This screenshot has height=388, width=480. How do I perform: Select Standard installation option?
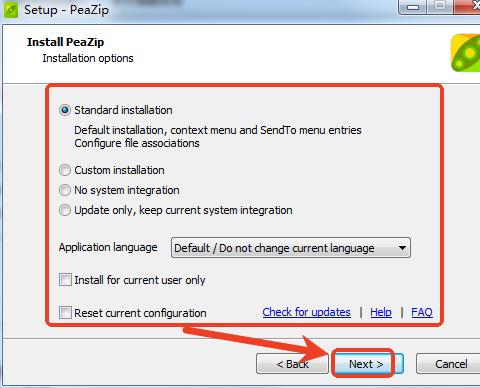tap(65, 110)
